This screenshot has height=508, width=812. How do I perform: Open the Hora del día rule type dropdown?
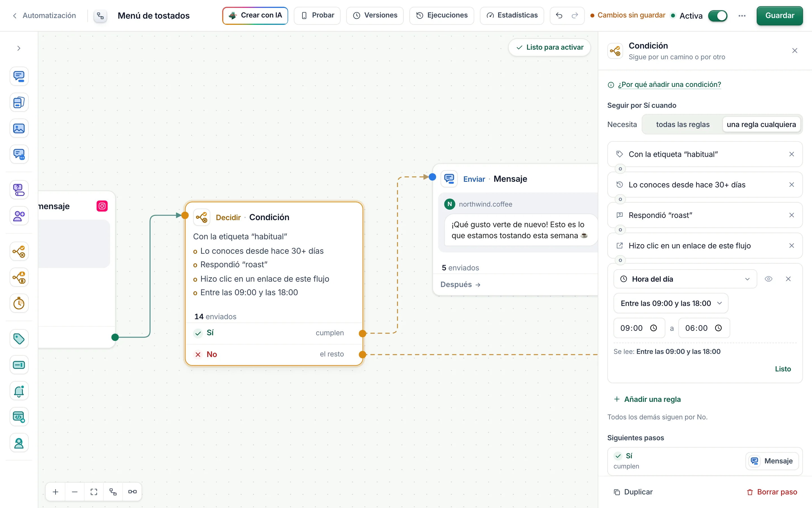(x=685, y=279)
